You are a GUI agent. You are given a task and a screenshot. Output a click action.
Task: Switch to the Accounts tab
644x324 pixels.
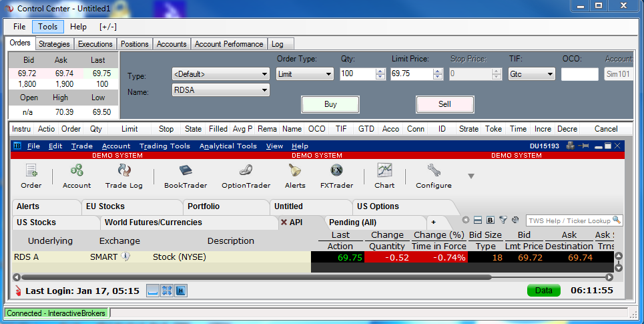click(172, 44)
